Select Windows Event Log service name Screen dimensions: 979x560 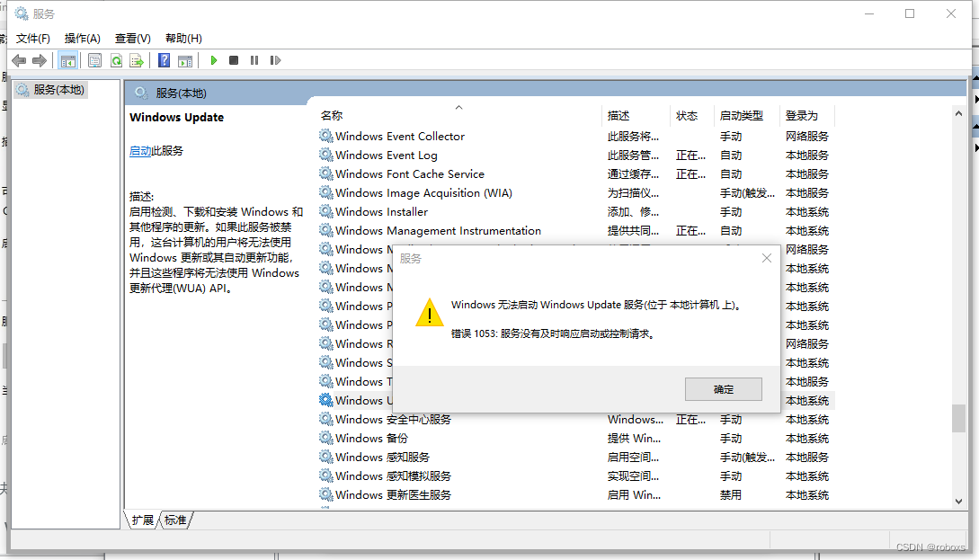click(x=386, y=155)
